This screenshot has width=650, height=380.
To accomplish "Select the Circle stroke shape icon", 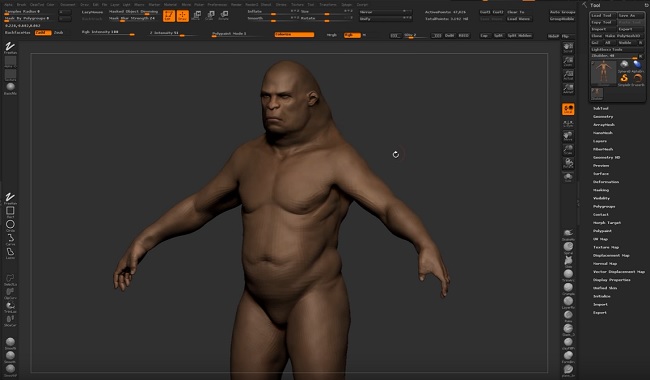I will (10, 225).
